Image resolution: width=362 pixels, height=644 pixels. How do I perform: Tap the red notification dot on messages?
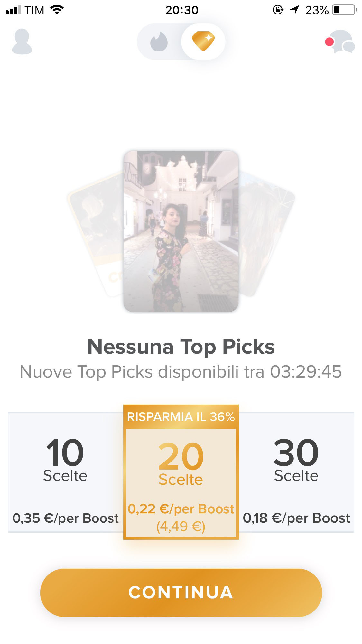(x=329, y=42)
